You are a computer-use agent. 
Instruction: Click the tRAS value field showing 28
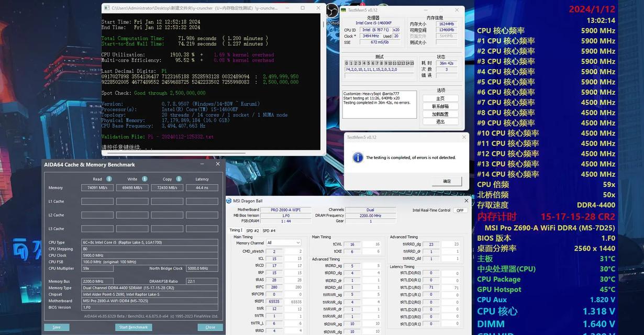274,280
